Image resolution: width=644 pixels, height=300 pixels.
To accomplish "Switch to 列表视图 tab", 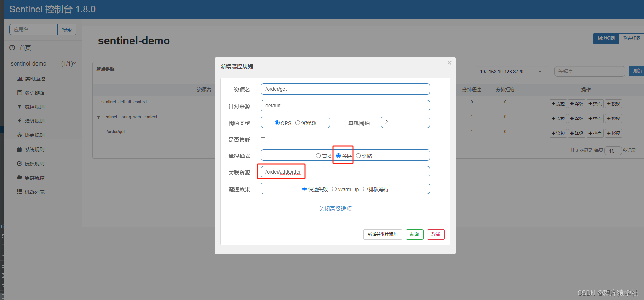I will (x=632, y=39).
